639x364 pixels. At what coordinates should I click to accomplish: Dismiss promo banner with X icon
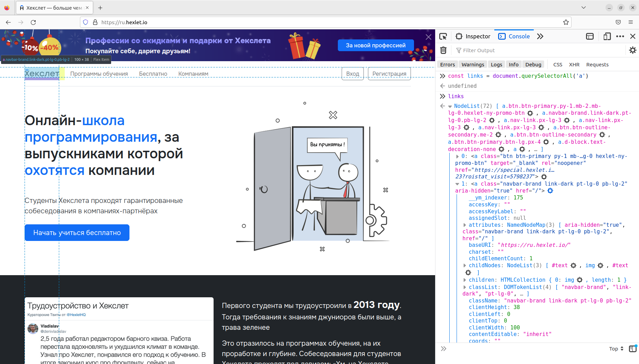pyautogui.click(x=429, y=37)
